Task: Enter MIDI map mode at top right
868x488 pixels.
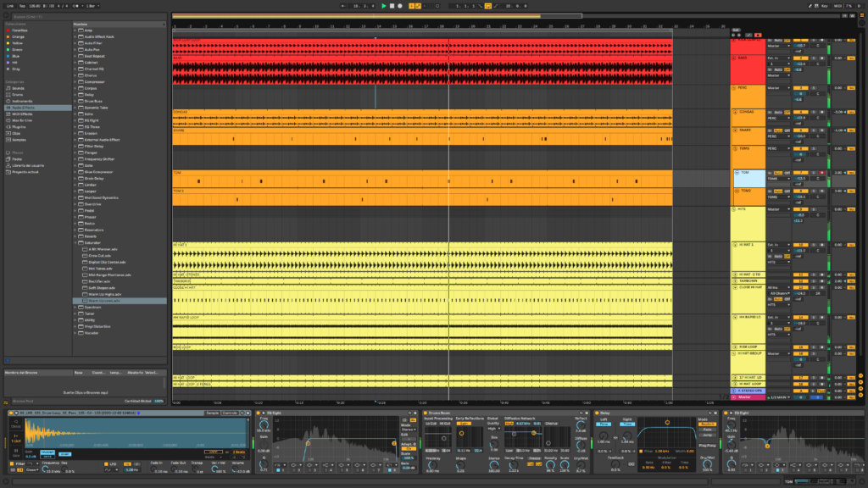Action: pos(838,6)
